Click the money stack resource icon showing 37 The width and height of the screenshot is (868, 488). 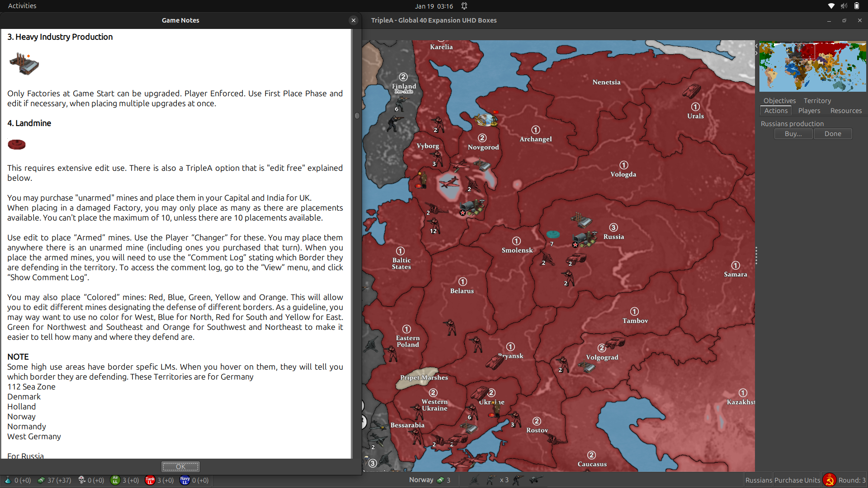click(x=41, y=480)
